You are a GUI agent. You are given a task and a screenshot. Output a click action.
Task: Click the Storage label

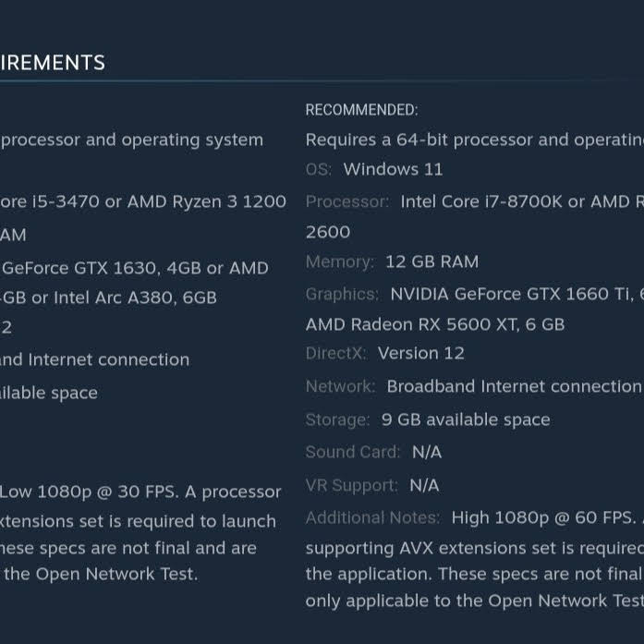337,419
